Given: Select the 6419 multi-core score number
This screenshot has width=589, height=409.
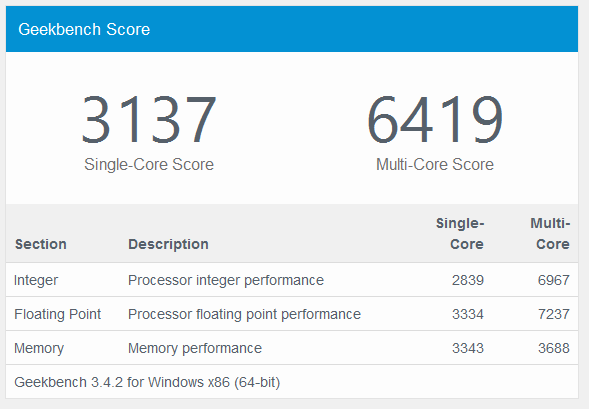Looking at the screenshot, I should click(x=435, y=119).
